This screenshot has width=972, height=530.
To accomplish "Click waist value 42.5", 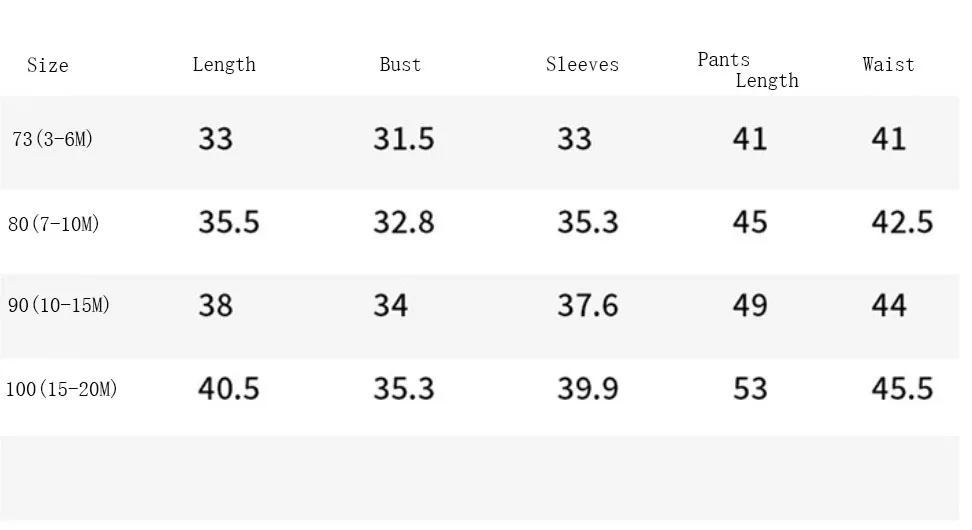I will [x=902, y=222].
